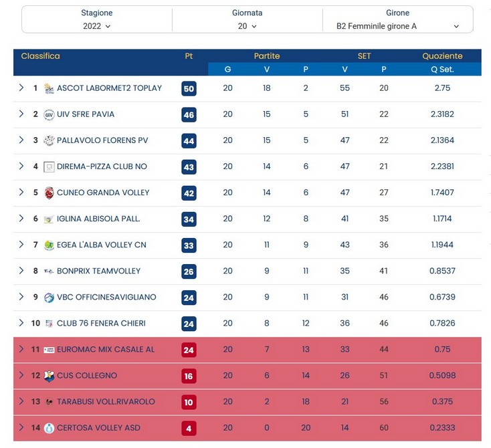Click the Tarabusi Voll.Rivarolo team logo
491x448 pixels.
[49, 402]
